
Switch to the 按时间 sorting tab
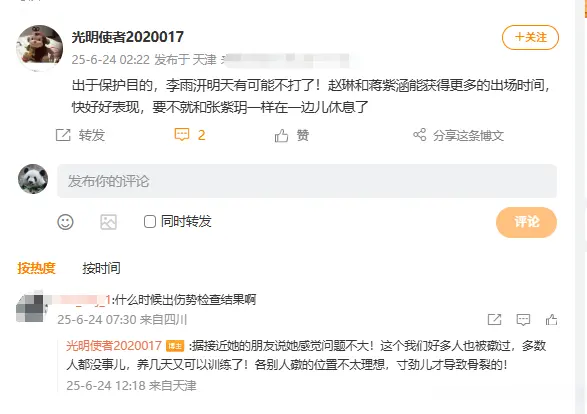pos(101,268)
